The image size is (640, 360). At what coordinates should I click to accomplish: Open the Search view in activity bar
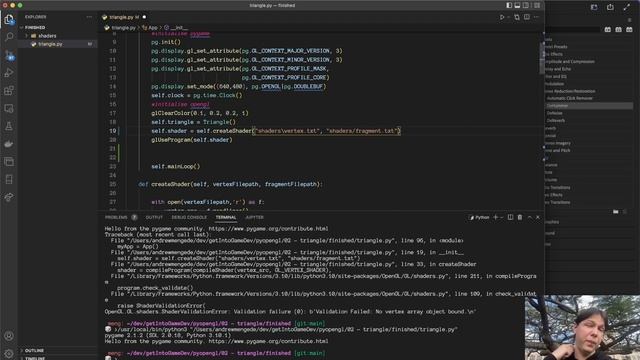pos(9,37)
